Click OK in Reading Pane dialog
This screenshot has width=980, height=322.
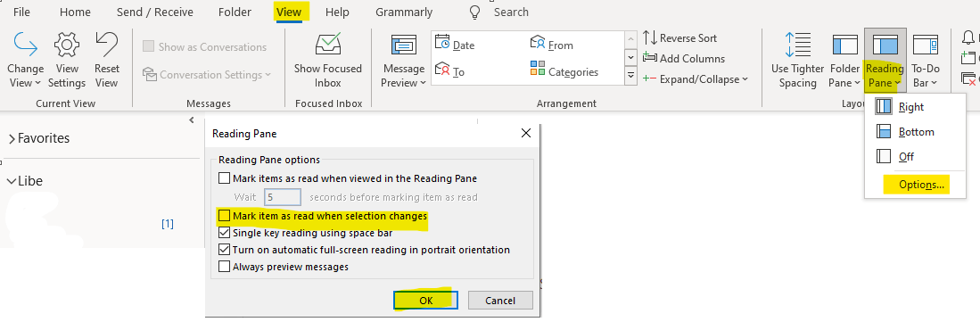(x=425, y=300)
